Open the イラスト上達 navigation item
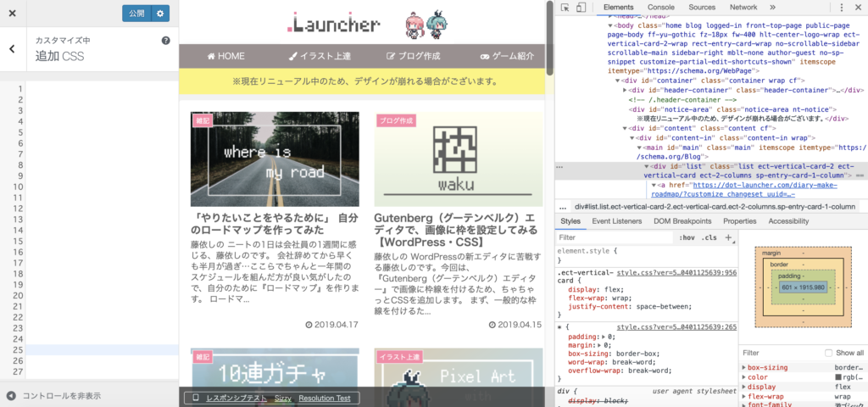The width and height of the screenshot is (868, 407). 320,56
